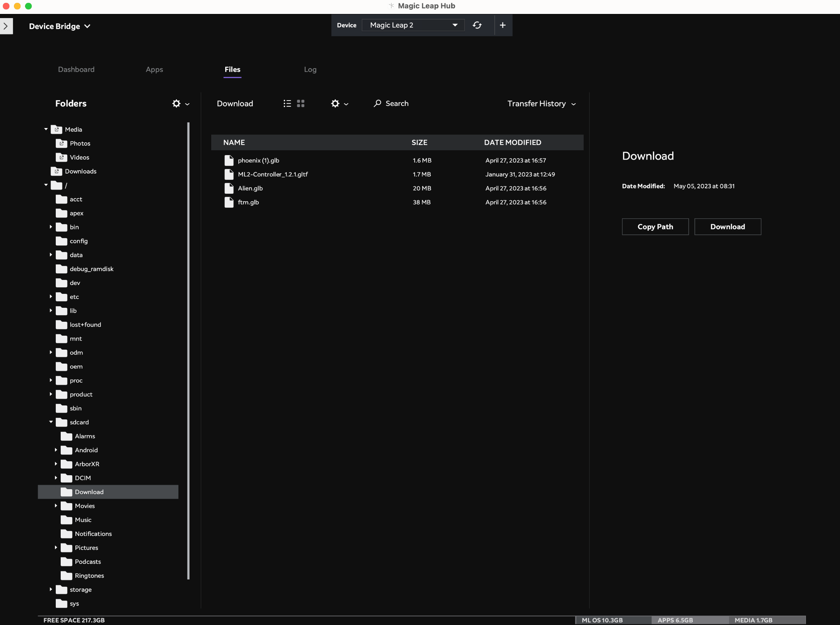Add a new device with plus icon
This screenshot has width=840, height=625.
502,25
